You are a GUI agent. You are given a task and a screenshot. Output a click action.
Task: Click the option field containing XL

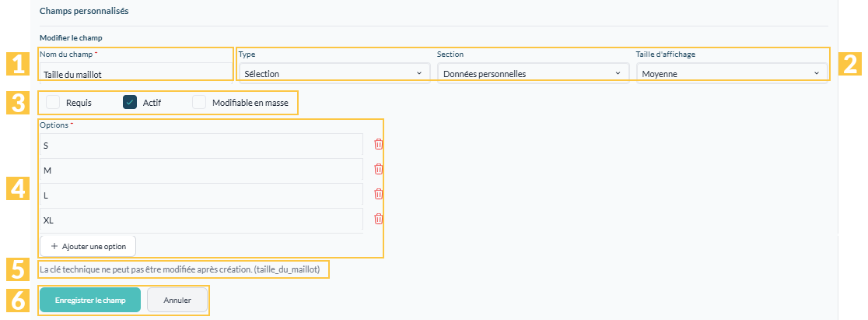[201, 220]
